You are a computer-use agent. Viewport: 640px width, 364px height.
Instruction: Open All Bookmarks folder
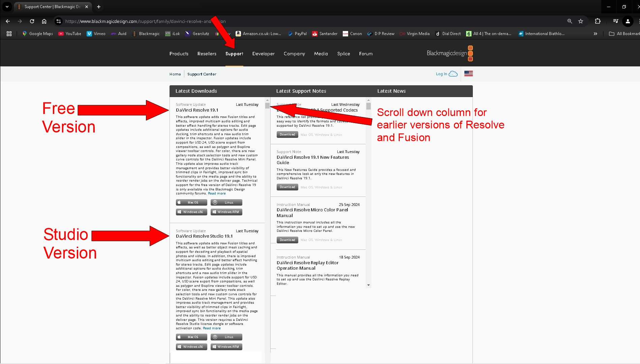(624, 34)
